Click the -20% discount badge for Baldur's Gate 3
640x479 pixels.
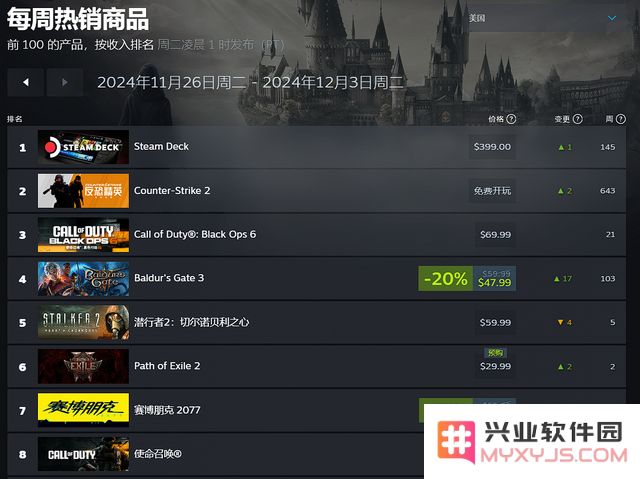coord(446,279)
